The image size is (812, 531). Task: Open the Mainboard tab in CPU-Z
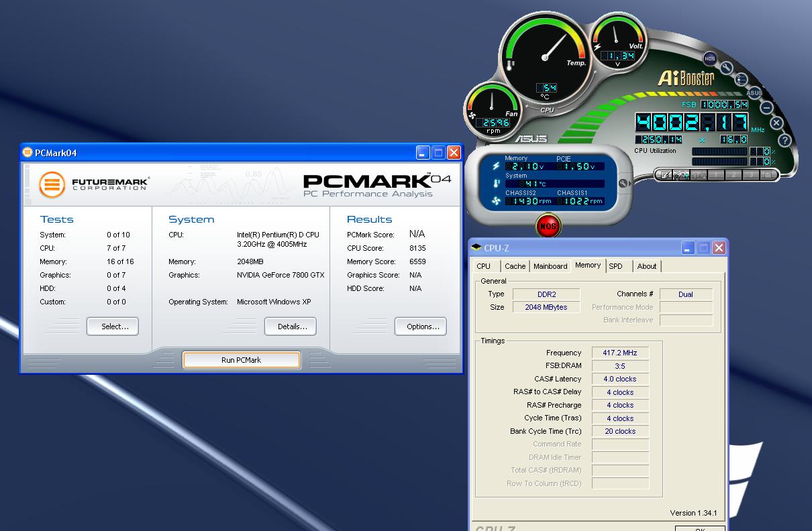point(550,266)
